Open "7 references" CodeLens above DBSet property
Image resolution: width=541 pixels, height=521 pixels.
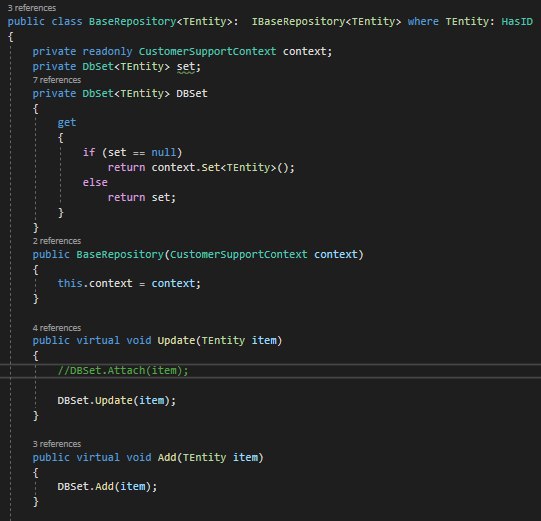(57, 80)
